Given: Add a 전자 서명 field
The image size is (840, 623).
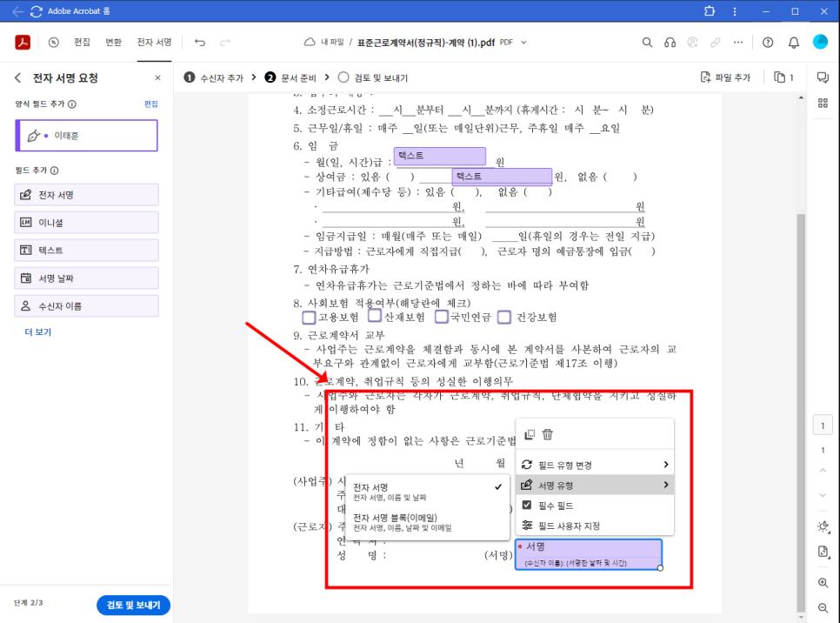Looking at the screenshot, I should [87, 195].
